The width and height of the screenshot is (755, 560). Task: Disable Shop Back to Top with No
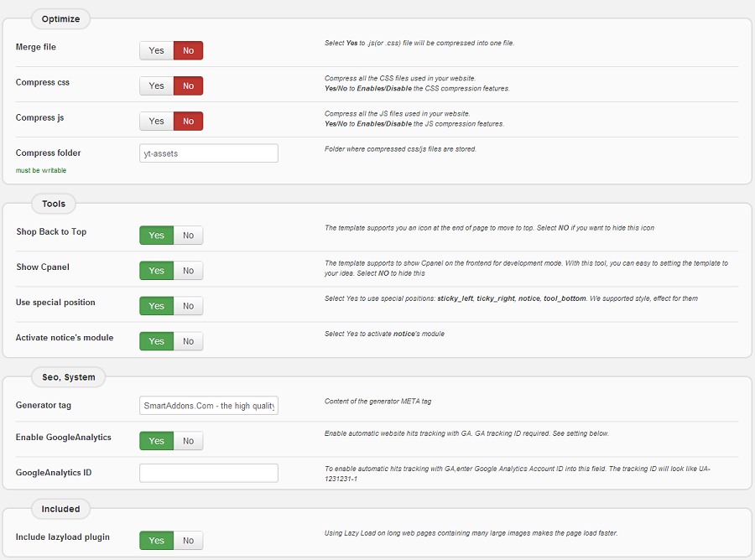tap(188, 236)
